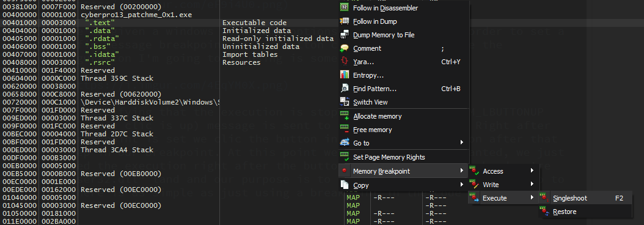Select the ".idata" section row
The height and width of the screenshot is (225, 644).
point(102,54)
